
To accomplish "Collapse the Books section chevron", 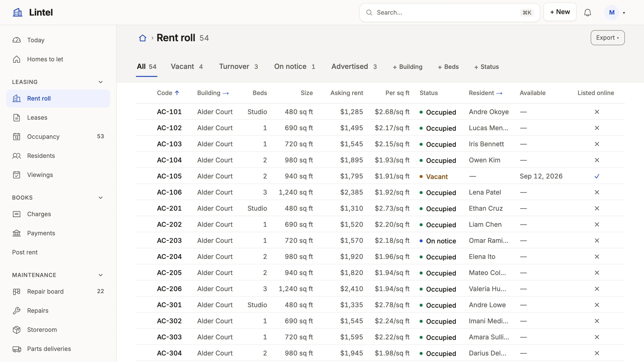I will click(101, 198).
